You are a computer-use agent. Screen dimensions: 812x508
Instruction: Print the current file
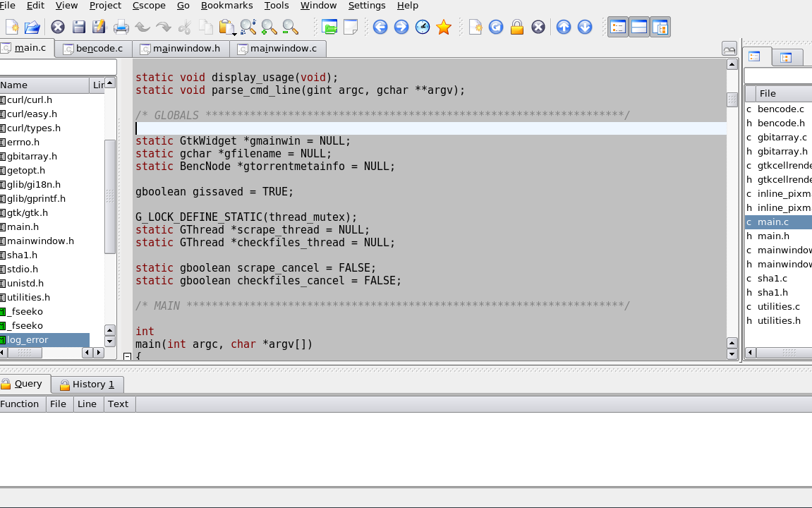pyautogui.click(x=121, y=27)
